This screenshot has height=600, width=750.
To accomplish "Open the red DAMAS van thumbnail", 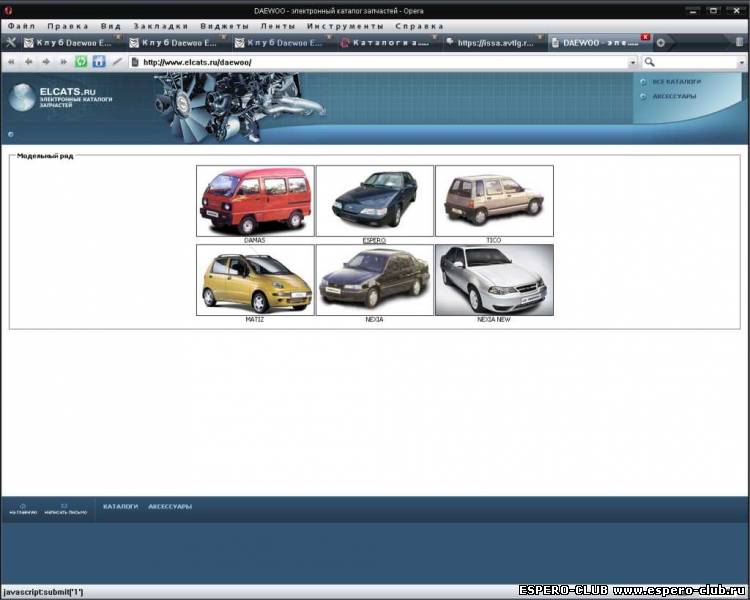I will pos(255,201).
